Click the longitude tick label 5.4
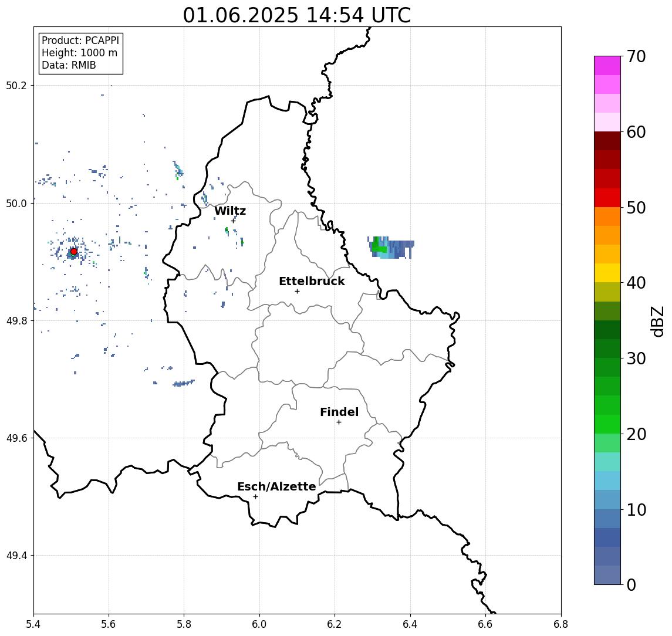The width and height of the screenshot is (672, 636). click(x=34, y=624)
